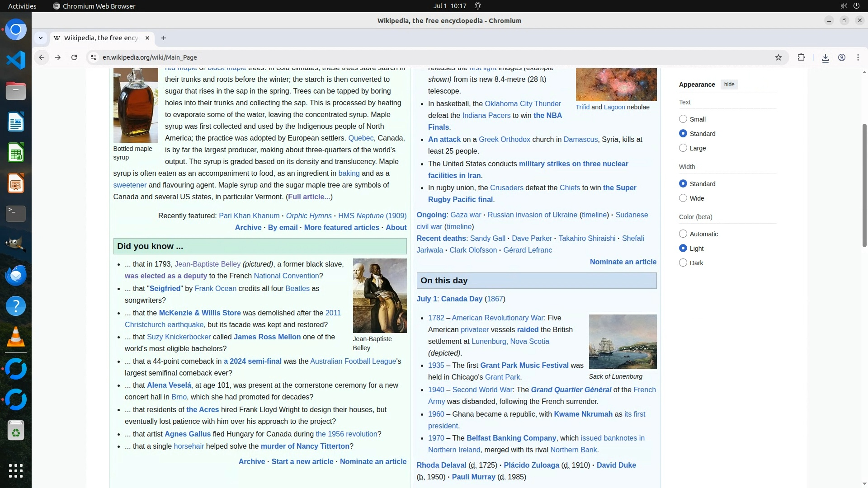Screen dimensions: 868x488
Task: Click the Nominate an article link under In the news
Action: [x=623, y=262]
